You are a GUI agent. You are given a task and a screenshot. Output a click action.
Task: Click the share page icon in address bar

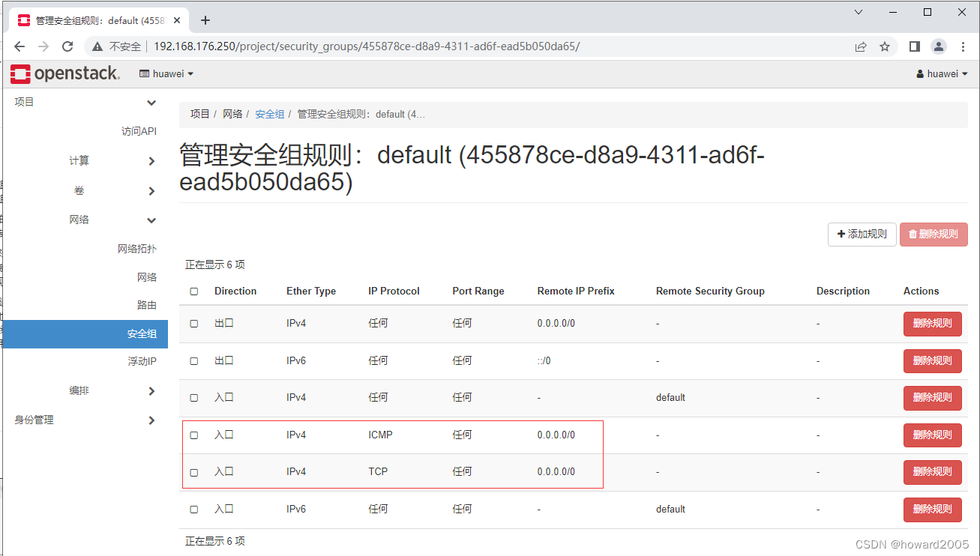pos(861,46)
